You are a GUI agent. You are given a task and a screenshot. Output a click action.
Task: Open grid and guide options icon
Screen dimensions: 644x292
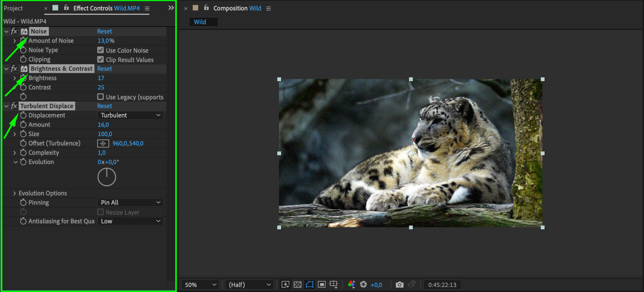pos(334,284)
